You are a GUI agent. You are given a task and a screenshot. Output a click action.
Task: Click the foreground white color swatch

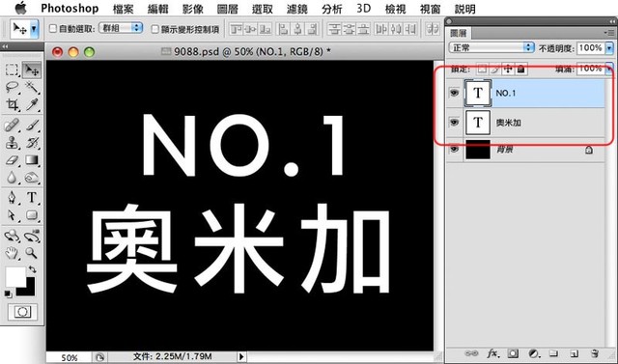pyautogui.click(x=15, y=276)
